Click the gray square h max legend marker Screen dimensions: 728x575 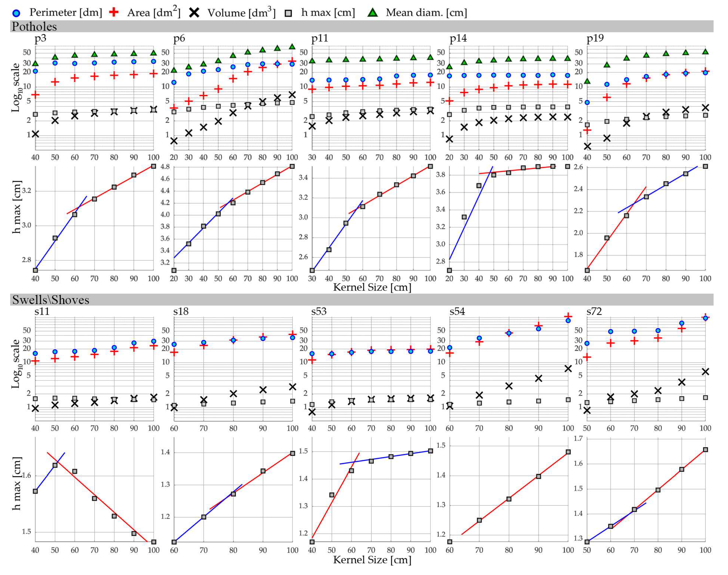tap(288, 13)
